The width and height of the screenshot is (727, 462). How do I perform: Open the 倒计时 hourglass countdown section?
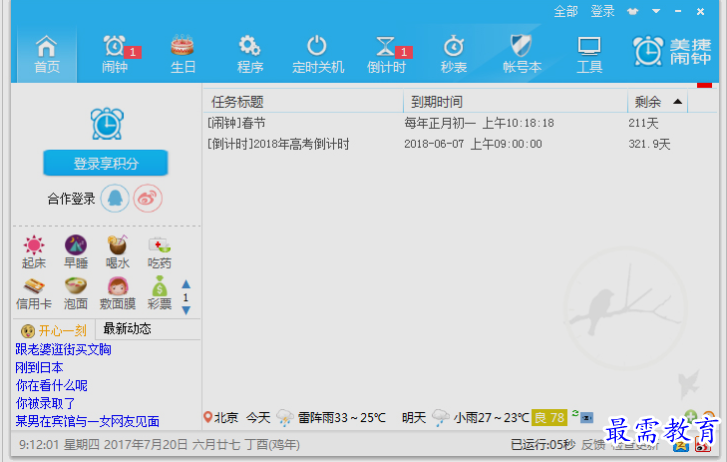pyautogui.click(x=387, y=55)
